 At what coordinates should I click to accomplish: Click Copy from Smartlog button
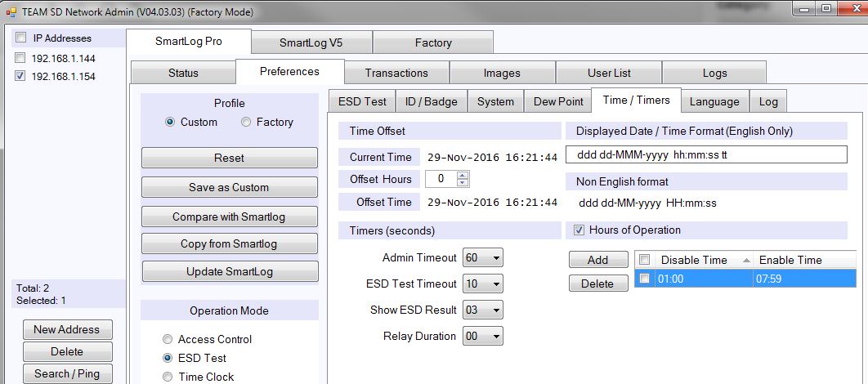point(229,243)
